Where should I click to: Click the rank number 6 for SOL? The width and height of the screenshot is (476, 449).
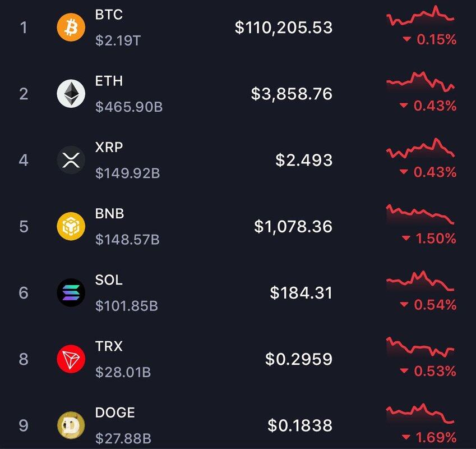(x=24, y=292)
